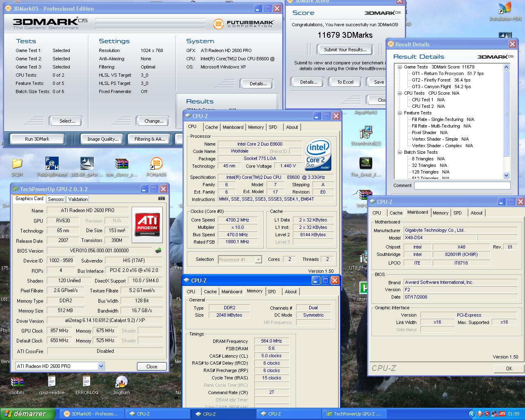
Task: Click Submit Your Results button
Action: 345,50
